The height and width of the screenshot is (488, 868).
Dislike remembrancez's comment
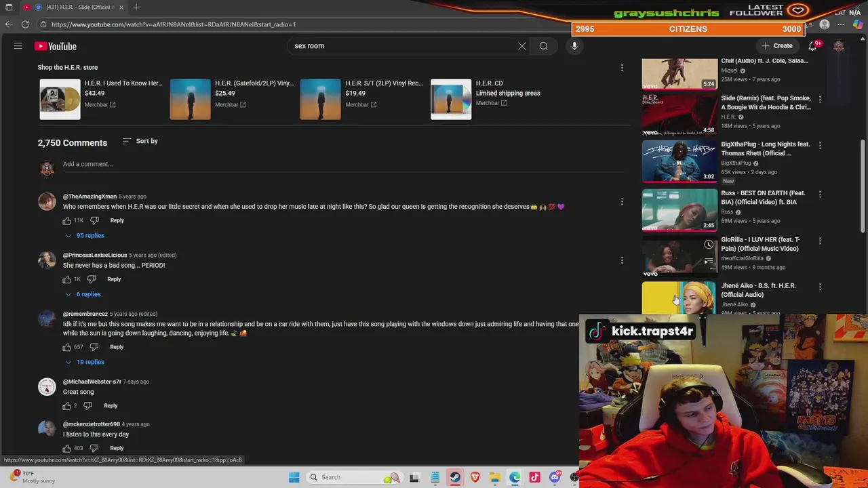click(x=94, y=347)
